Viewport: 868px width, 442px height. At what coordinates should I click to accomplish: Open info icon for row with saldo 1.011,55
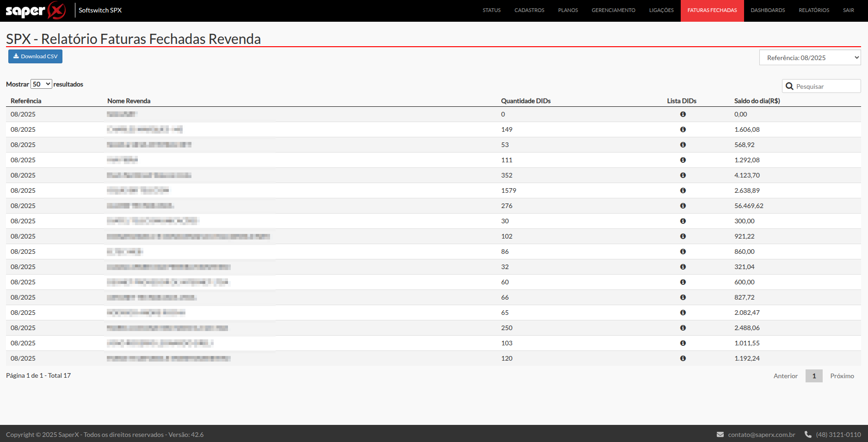point(683,343)
